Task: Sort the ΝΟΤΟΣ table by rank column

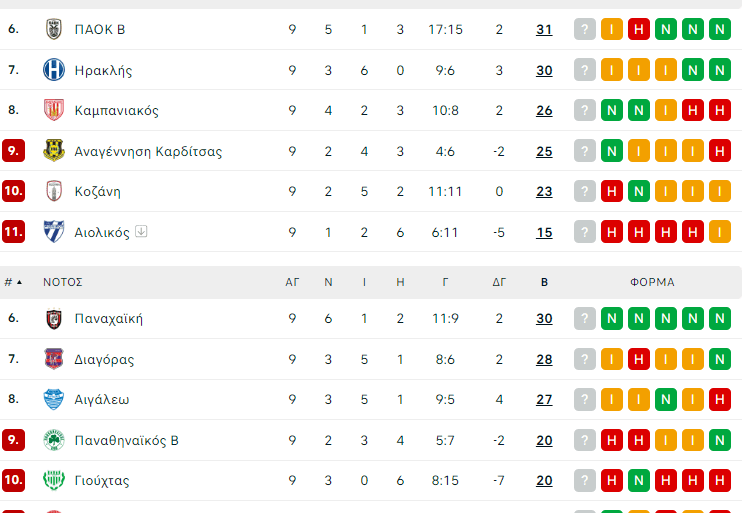Action: (13, 282)
